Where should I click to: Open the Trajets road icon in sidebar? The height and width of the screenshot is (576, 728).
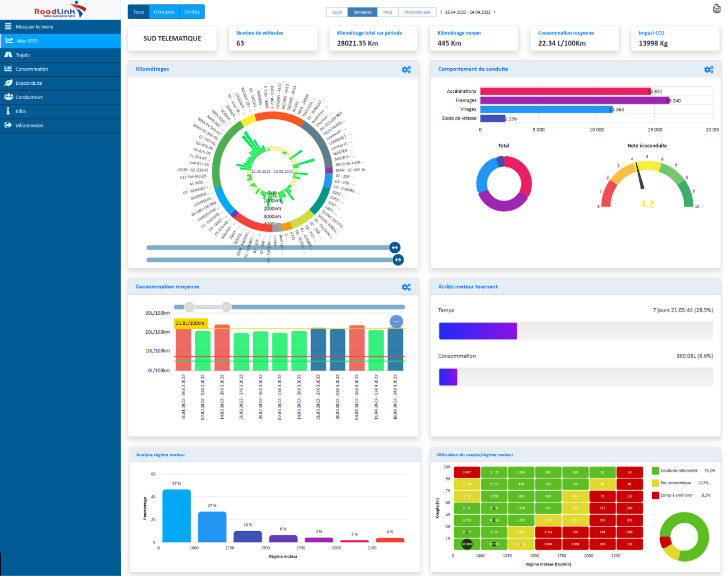(8, 54)
